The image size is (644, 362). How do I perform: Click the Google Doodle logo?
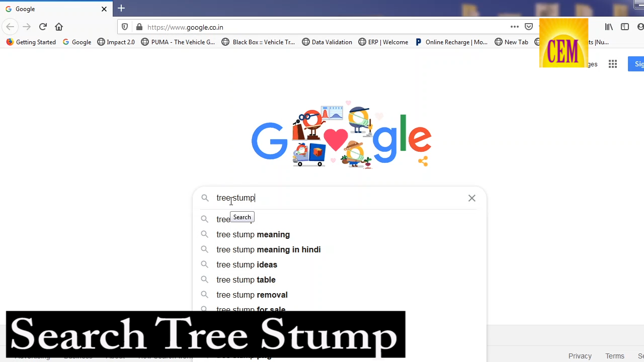pos(341,135)
